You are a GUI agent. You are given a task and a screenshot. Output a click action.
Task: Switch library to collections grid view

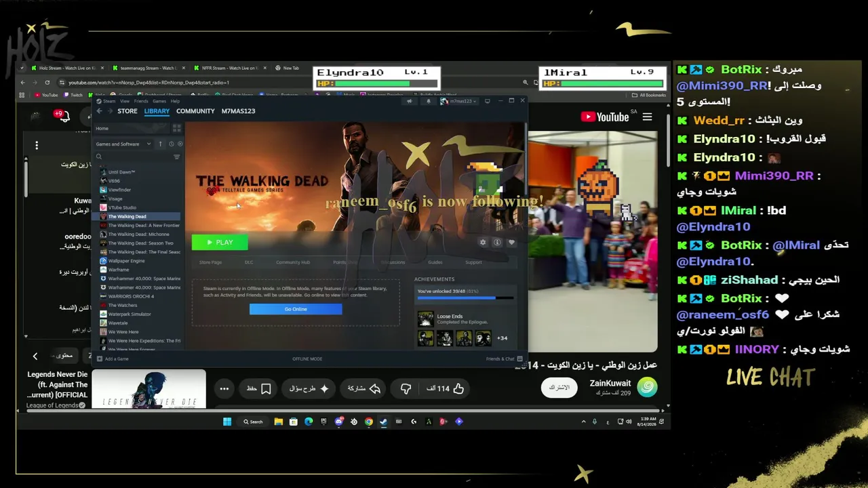point(176,128)
